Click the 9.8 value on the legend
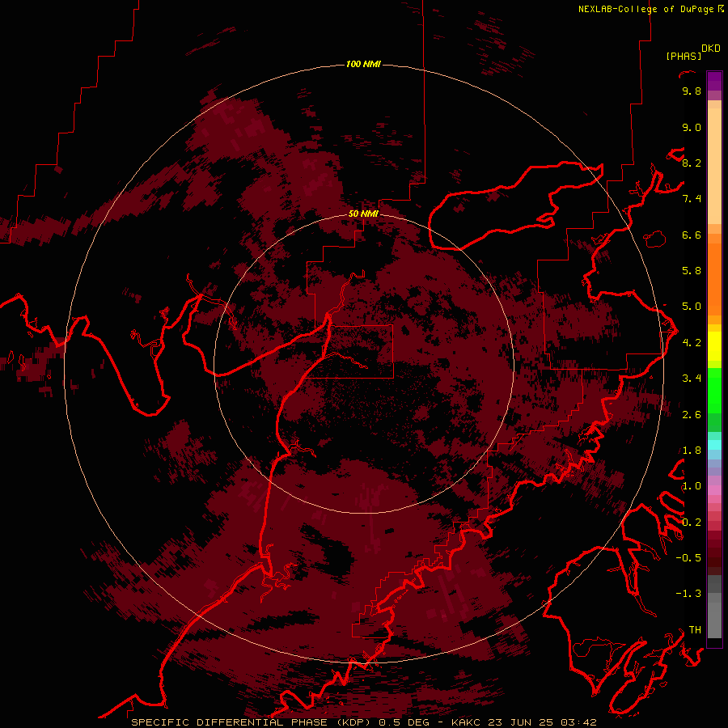Image resolution: width=728 pixels, height=728 pixels. point(692,91)
